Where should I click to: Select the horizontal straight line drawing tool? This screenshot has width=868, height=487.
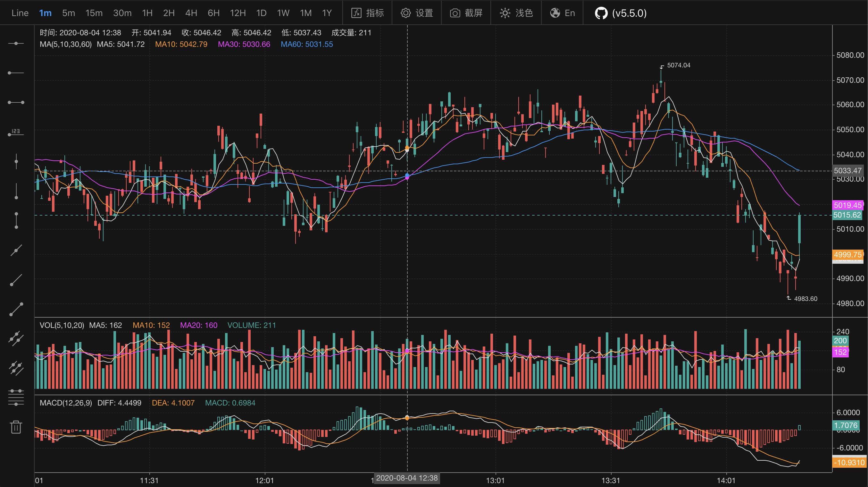[x=16, y=44]
